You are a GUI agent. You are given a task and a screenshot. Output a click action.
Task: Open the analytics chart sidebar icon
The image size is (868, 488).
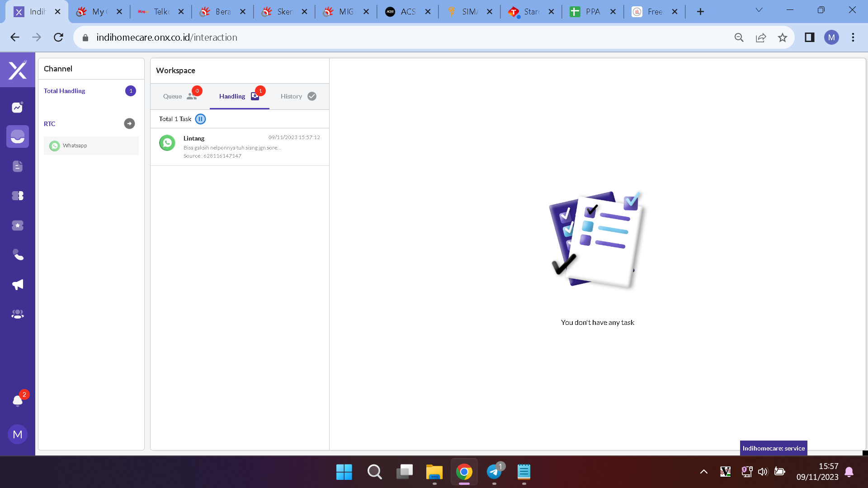click(x=18, y=108)
